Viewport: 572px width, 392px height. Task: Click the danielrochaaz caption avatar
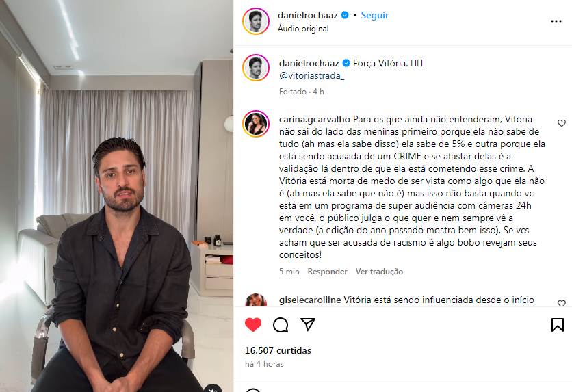(x=256, y=68)
